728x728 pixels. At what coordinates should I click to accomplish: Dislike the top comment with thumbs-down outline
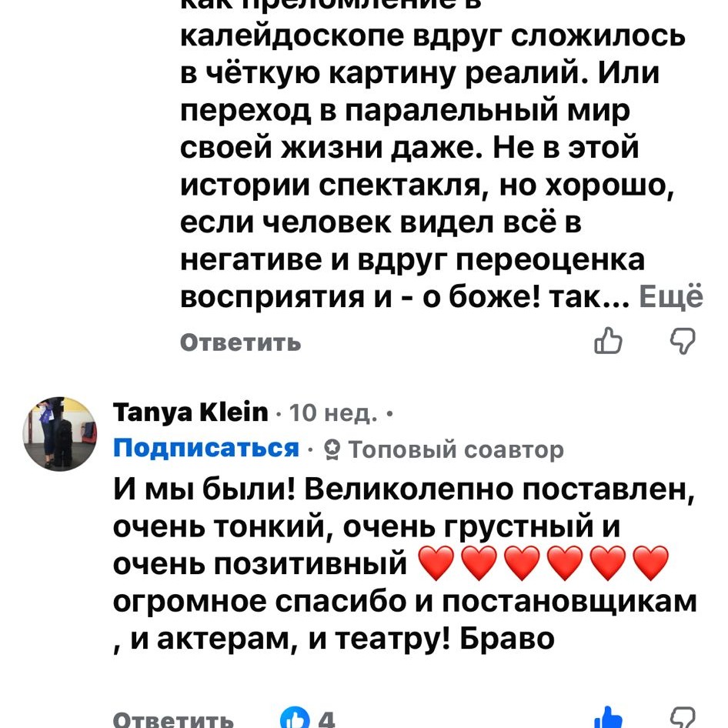(683, 341)
